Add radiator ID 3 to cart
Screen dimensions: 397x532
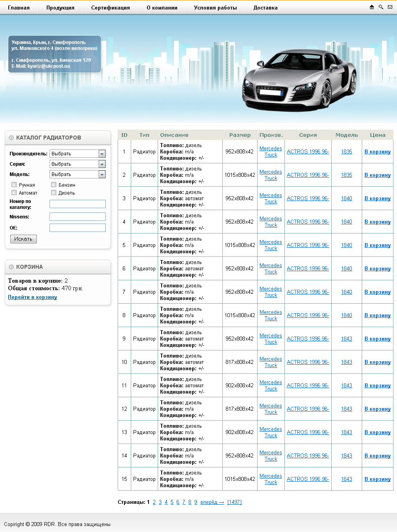click(x=377, y=198)
